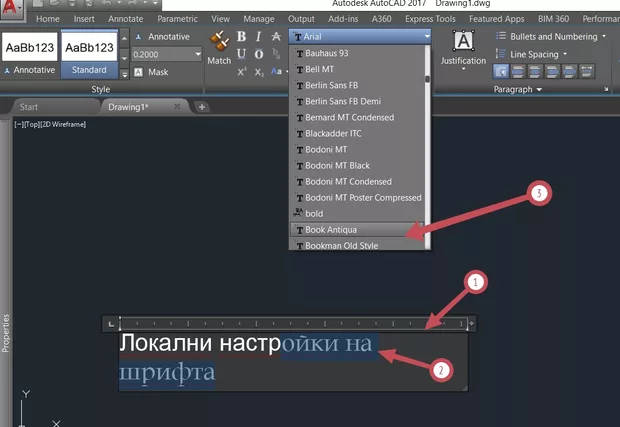Choose Bauhaus 93 font

tap(357, 53)
